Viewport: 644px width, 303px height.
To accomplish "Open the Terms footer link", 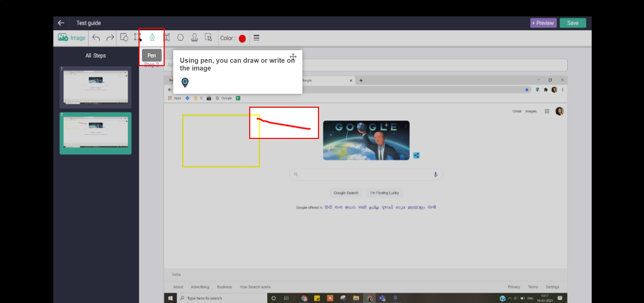I will tap(533, 287).
